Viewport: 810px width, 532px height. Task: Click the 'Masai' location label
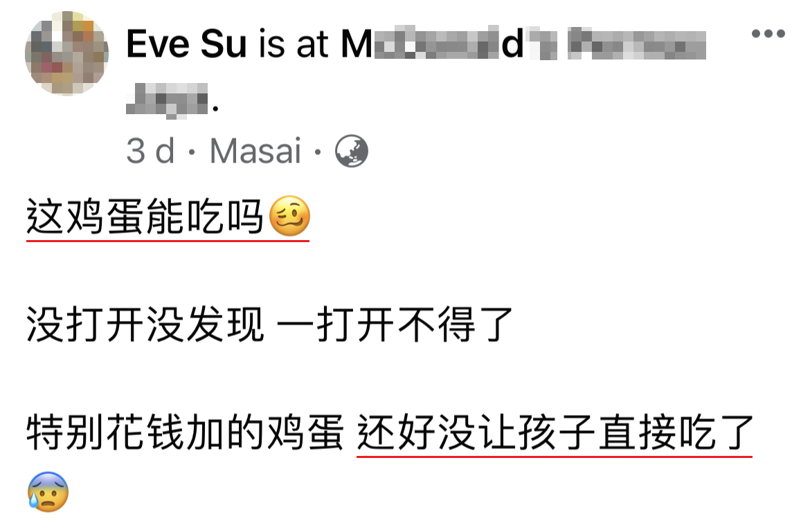point(255,152)
